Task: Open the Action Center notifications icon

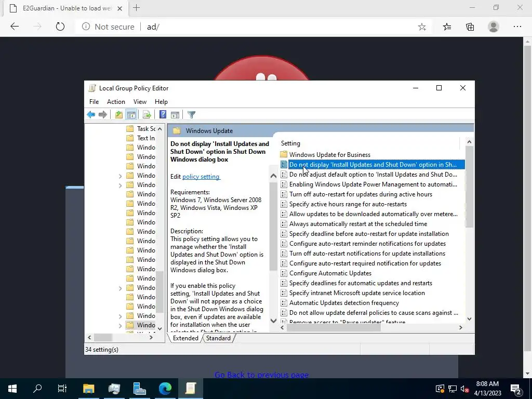Action: click(x=516, y=389)
